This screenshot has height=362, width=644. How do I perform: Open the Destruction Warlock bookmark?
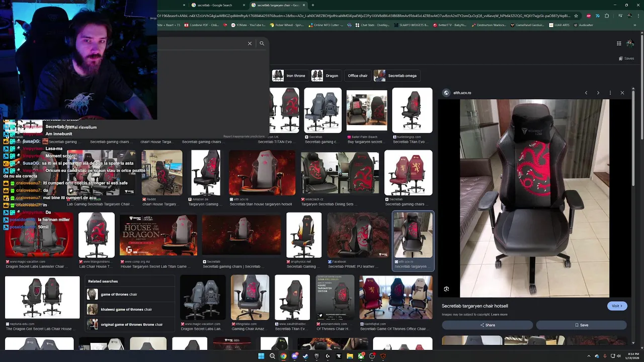pos(489,25)
